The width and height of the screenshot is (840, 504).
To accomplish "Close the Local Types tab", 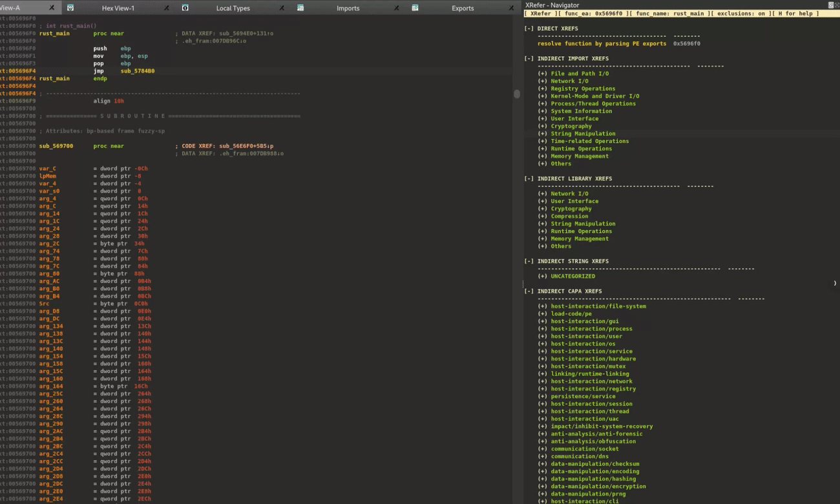I will [x=282, y=8].
